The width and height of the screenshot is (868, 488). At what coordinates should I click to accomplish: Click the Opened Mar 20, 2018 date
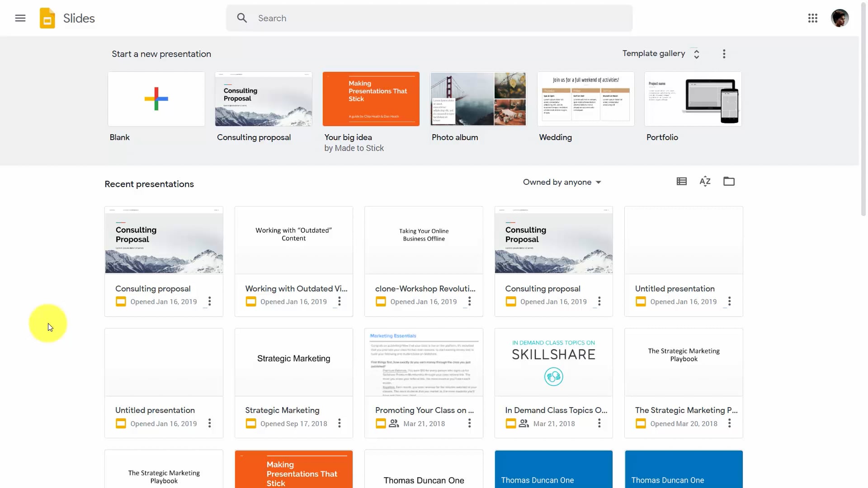tap(684, 424)
